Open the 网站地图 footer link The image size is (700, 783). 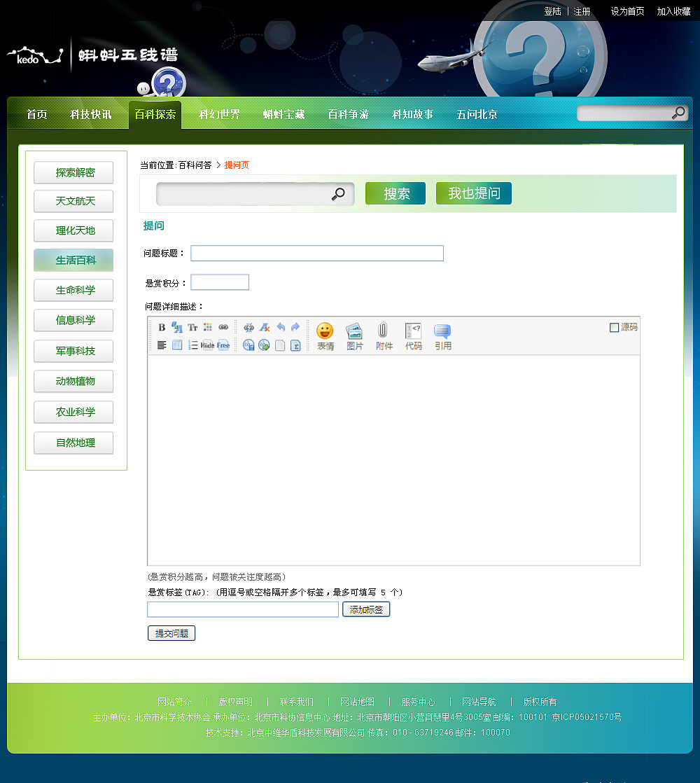click(357, 702)
